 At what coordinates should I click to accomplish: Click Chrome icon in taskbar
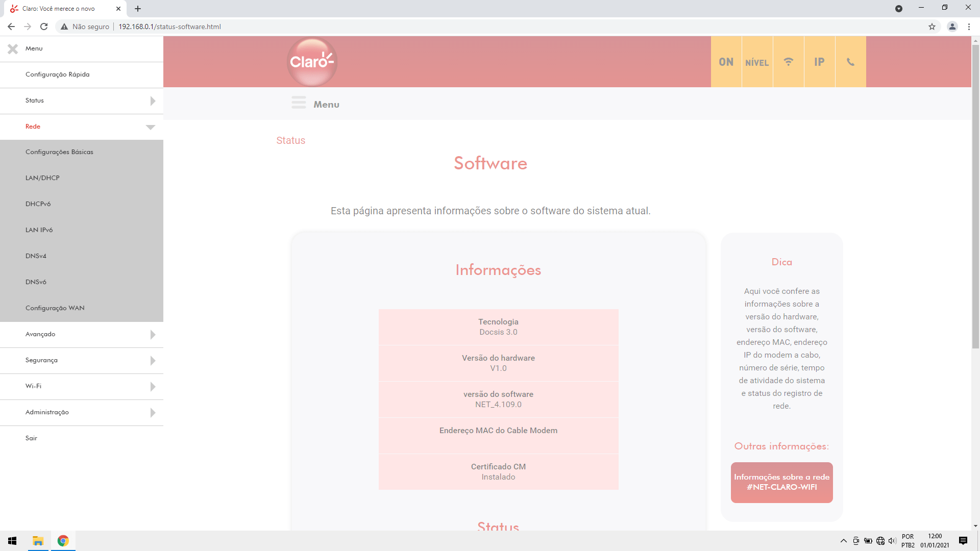63,541
